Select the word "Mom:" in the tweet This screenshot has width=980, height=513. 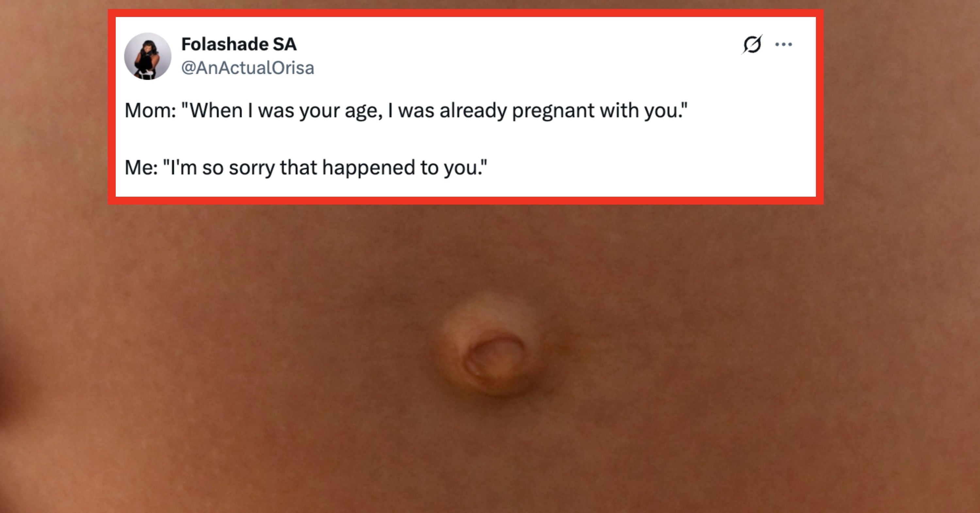(150, 111)
